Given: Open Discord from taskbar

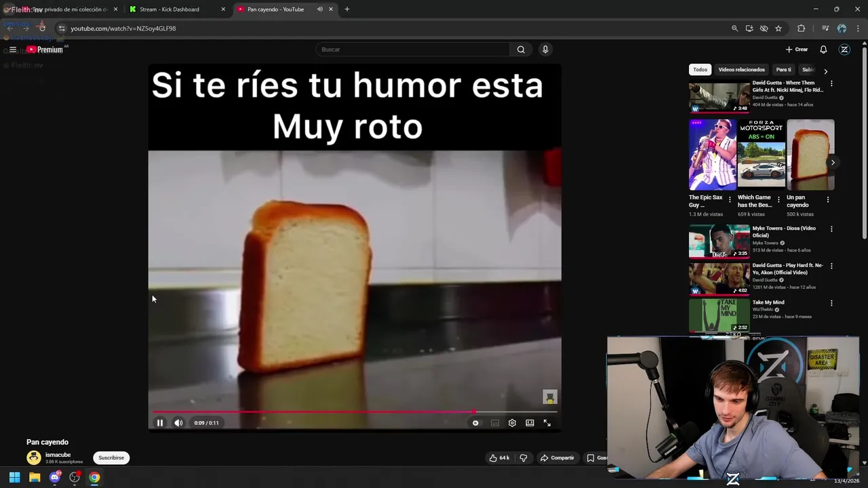Looking at the screenshot, I should (x=55, y=477).
